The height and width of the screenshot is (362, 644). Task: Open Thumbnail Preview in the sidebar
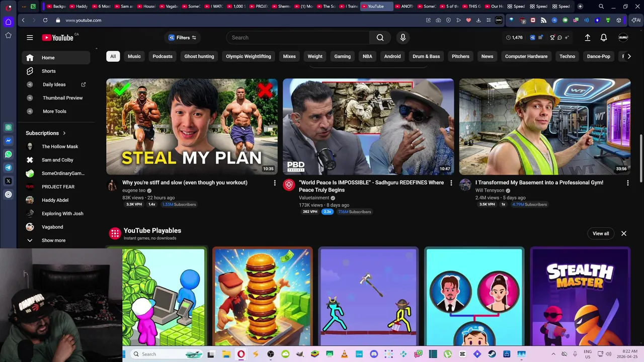(x=56, y=98)
